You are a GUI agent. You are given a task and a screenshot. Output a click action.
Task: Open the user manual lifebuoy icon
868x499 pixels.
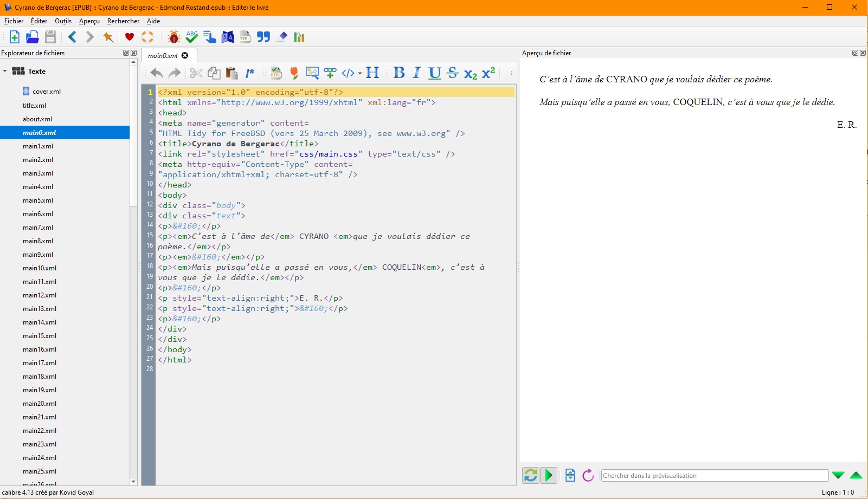click(147, 37)
